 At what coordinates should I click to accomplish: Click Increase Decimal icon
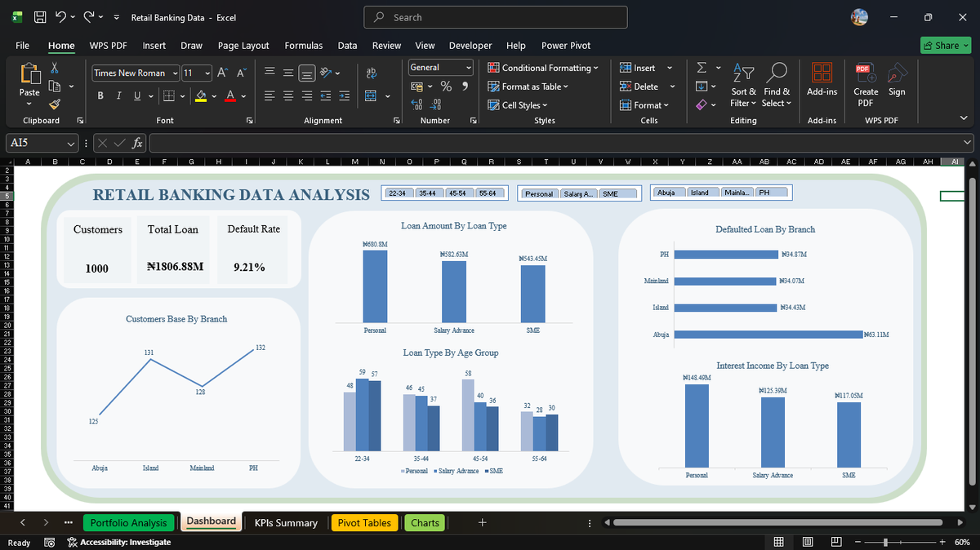coord(417,104)
